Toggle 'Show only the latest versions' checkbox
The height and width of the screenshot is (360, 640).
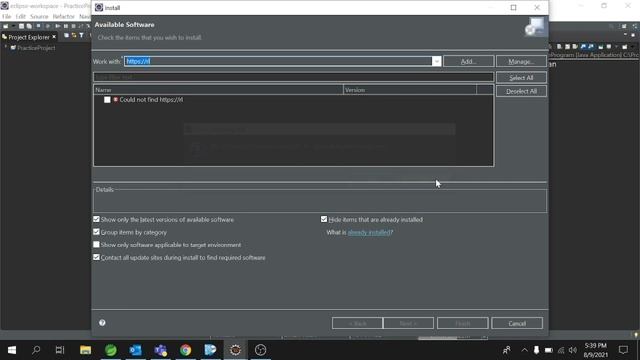point(96,219)
